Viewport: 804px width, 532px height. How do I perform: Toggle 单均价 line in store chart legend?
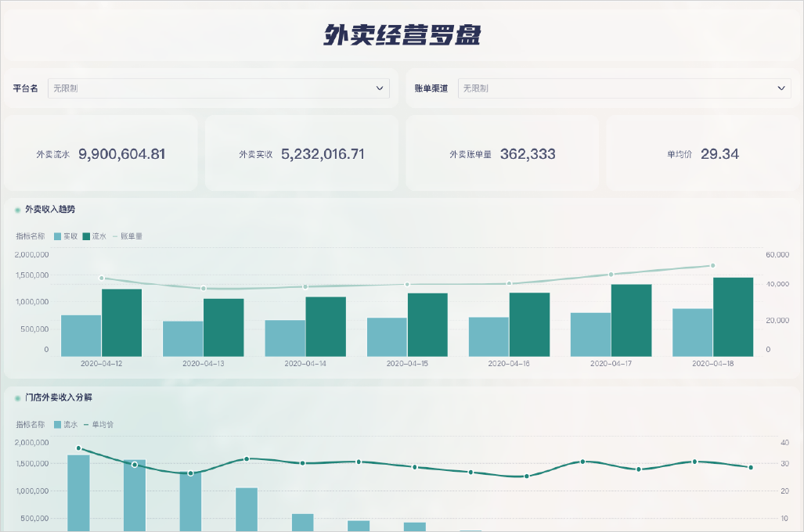click(x=98, y=425)
